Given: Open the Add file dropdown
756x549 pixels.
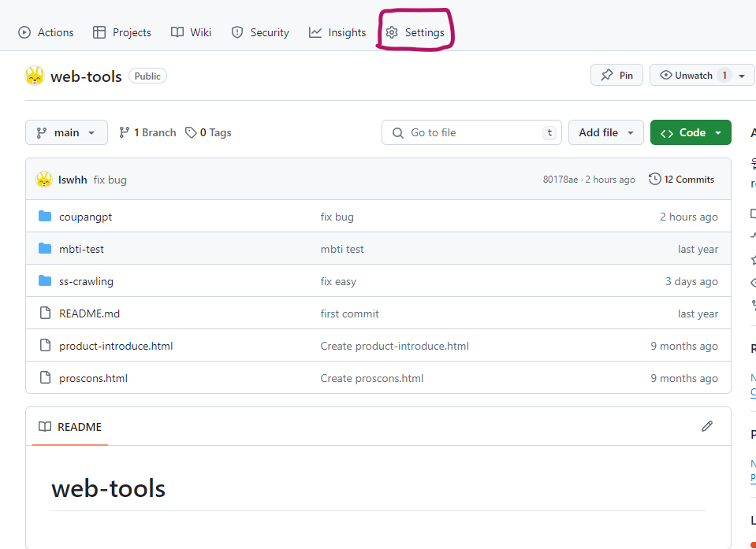Looking at the screenshot, I should tap(606, 132).
